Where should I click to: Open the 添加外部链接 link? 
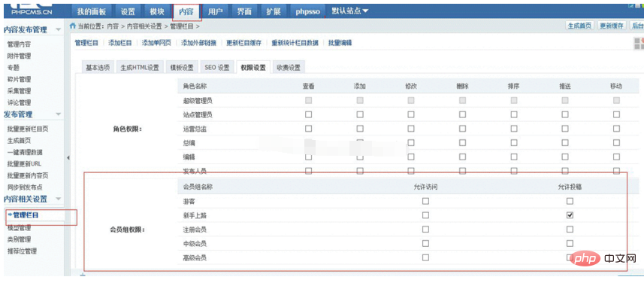(199, 43)
